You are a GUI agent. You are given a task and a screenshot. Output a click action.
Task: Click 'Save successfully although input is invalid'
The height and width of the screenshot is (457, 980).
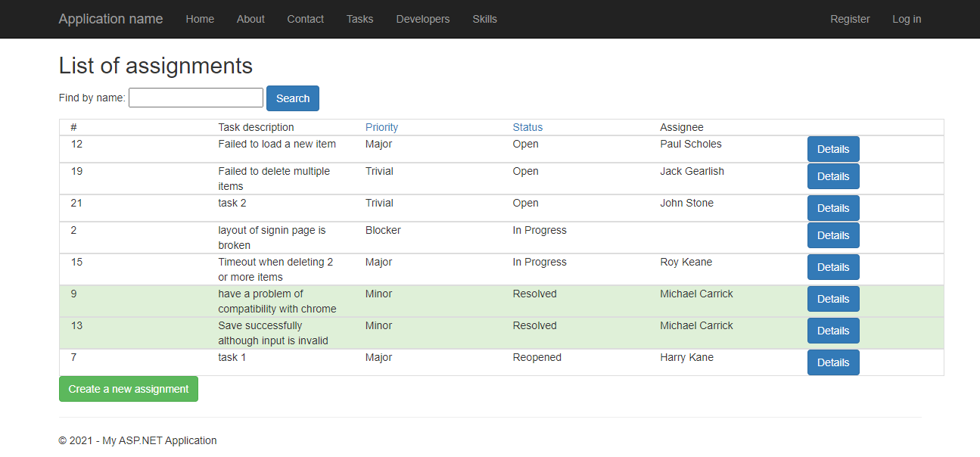tap(273, 333)
